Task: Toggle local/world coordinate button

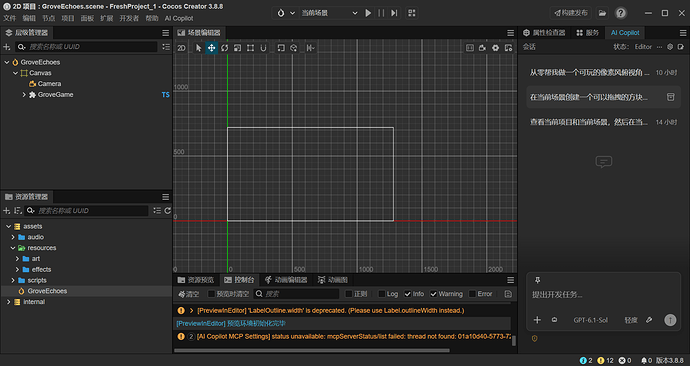Action: click(x=294, y=48)
